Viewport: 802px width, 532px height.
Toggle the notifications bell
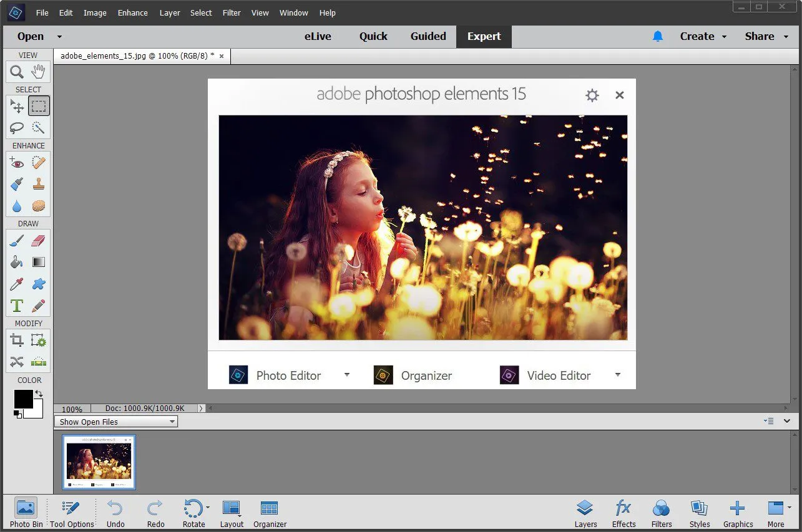click(x=657, y=36)
